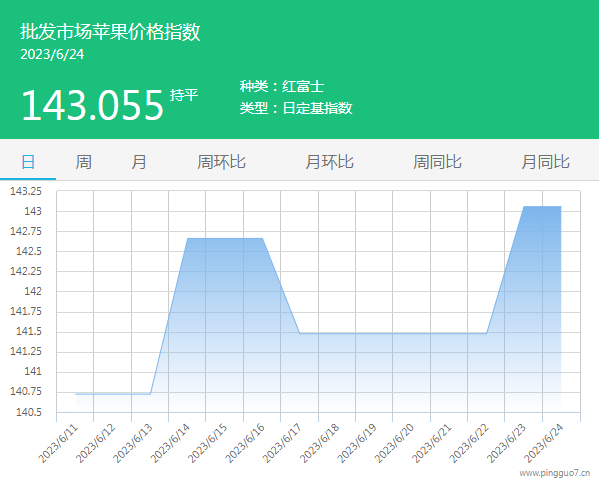Select the 日 daily tab

[x=28, y=162]
